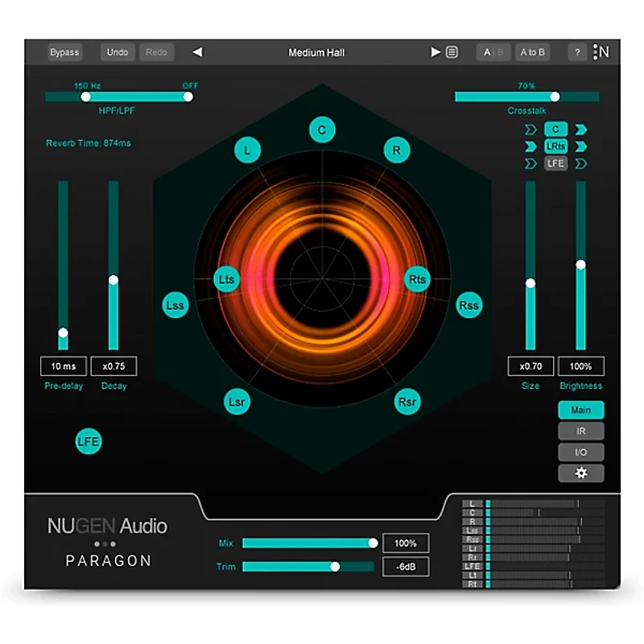Click the NUGEN N logo icon
This screenshot has height=644, width=644.
pos(601,52)
